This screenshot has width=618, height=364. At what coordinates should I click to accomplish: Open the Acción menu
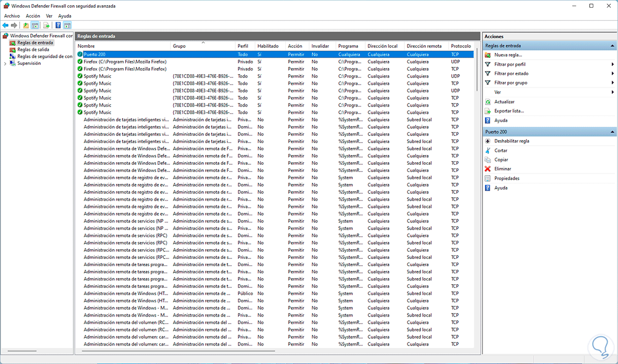(33, 16)
